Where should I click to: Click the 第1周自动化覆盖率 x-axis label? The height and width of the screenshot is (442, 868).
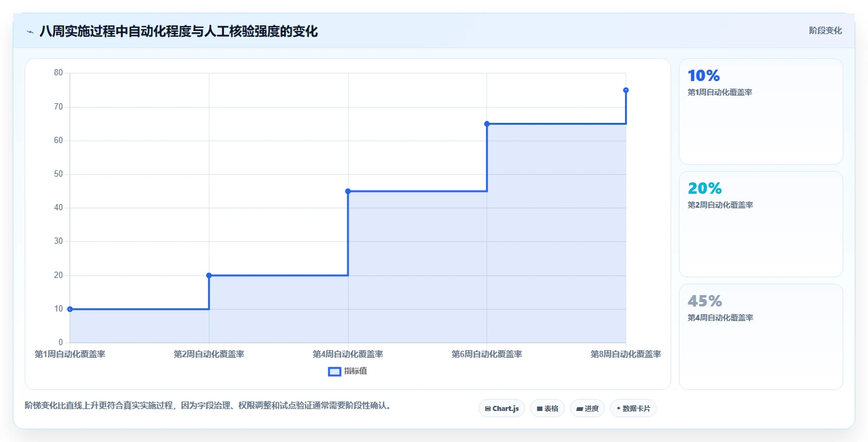click(x=70, y=355)
